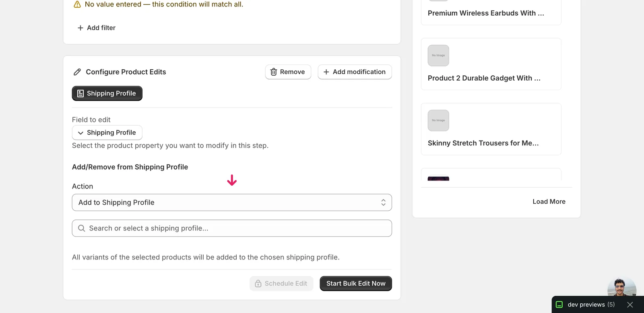Close the dev previews bar
Viewport: 644px width, 313px height.
click(630, 305)
